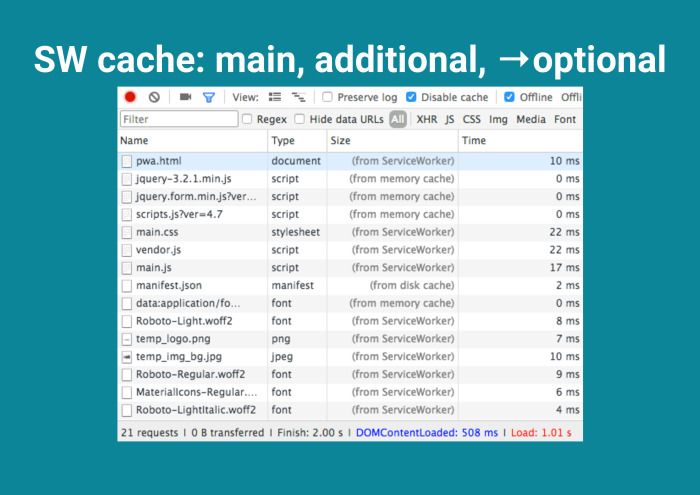Select Roboto-Light.woff2 request
Screen dimensions: 700x495
[x=350, y=321]
